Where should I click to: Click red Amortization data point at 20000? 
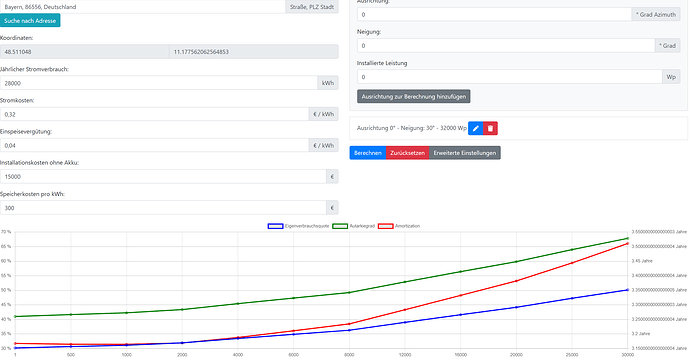pyautogui.click(x=516, y=281)
